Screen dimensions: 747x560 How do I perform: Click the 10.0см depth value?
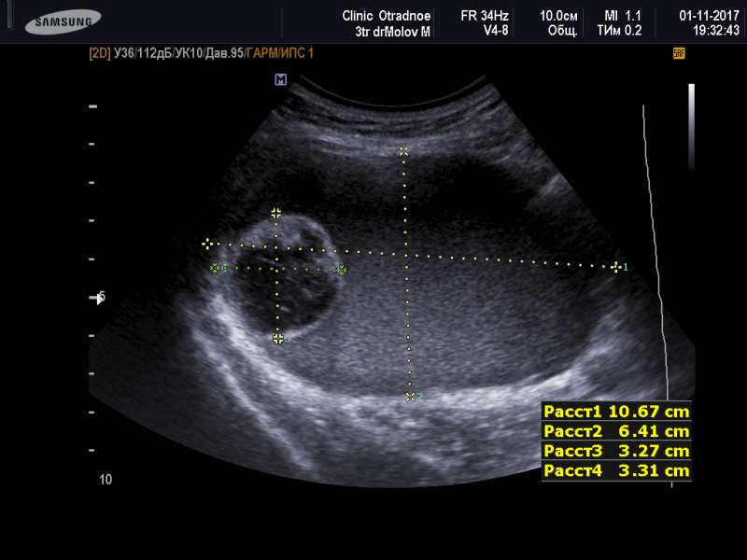[x=558, y=16]
